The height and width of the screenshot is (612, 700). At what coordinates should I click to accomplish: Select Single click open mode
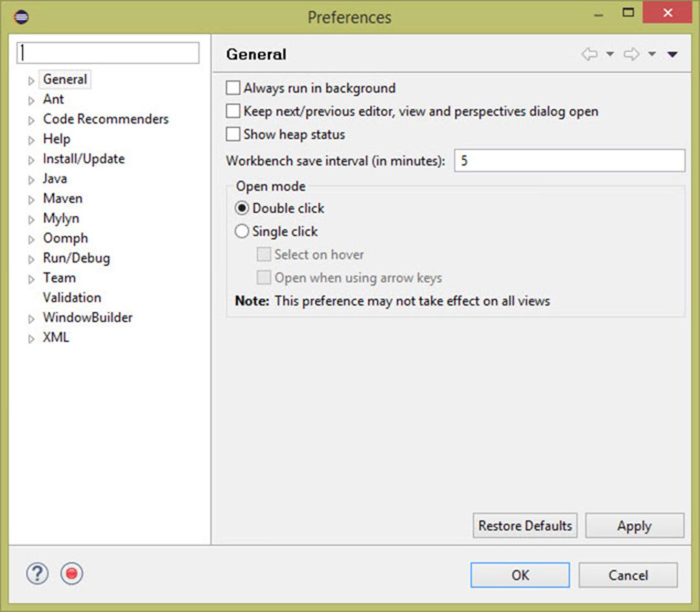pos(242,231)
